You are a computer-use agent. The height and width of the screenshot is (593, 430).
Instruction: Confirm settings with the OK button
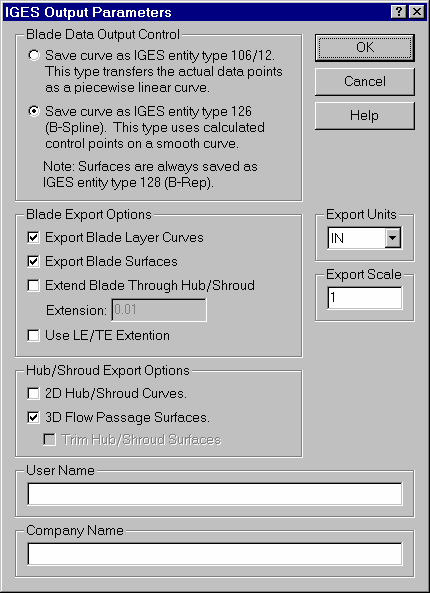tap(365, 48)
